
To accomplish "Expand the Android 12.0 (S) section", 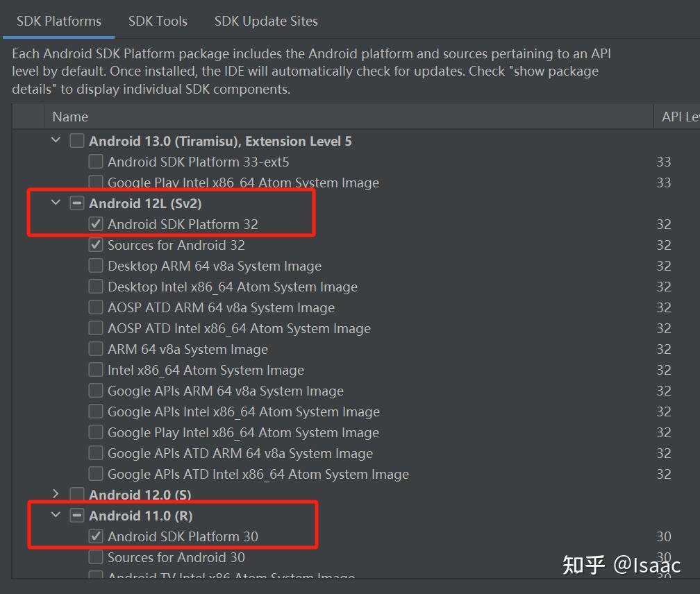I will coord(56,495).
